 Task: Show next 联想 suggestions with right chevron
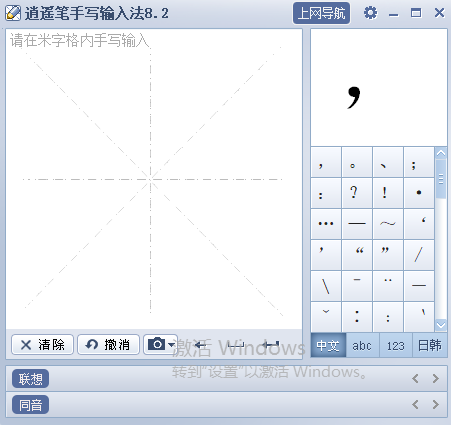pos(435,379)
